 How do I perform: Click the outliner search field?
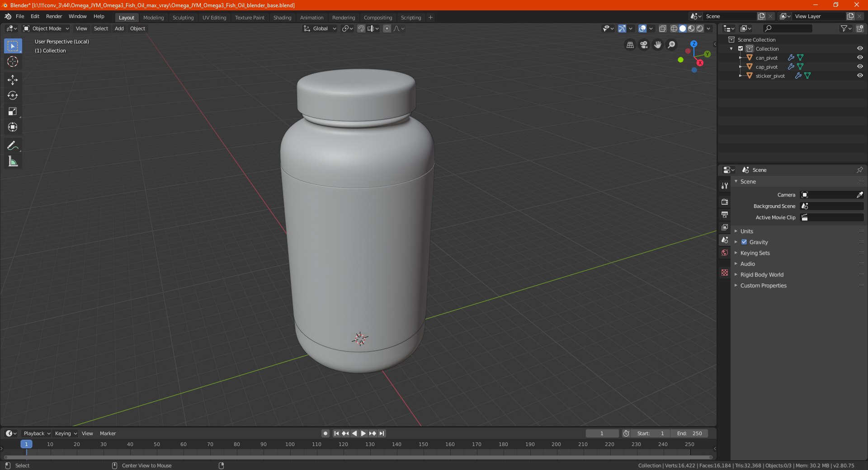788,28
